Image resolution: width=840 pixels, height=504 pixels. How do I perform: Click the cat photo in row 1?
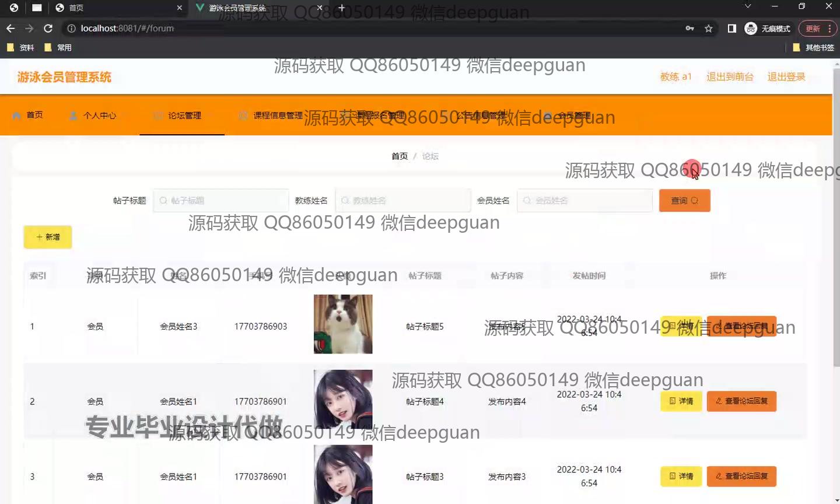[343, 324]
